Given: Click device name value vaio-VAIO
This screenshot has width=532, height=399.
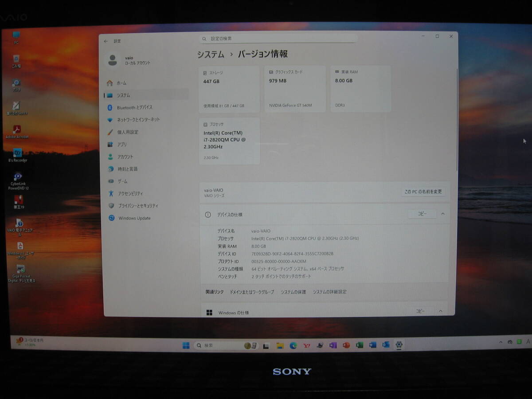Looking at the screenshot, I should click(261, 231).
